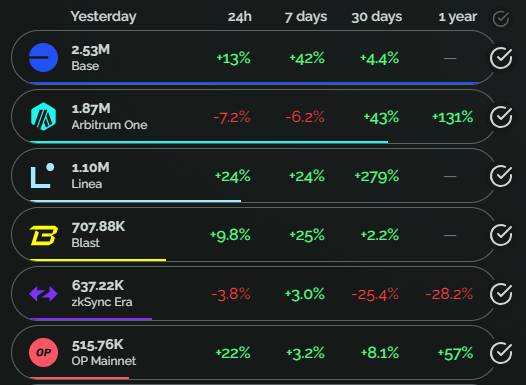Toggle the OP Mainnet row checkmark
This screenshot has width=526, height=385.
[501, 353]
